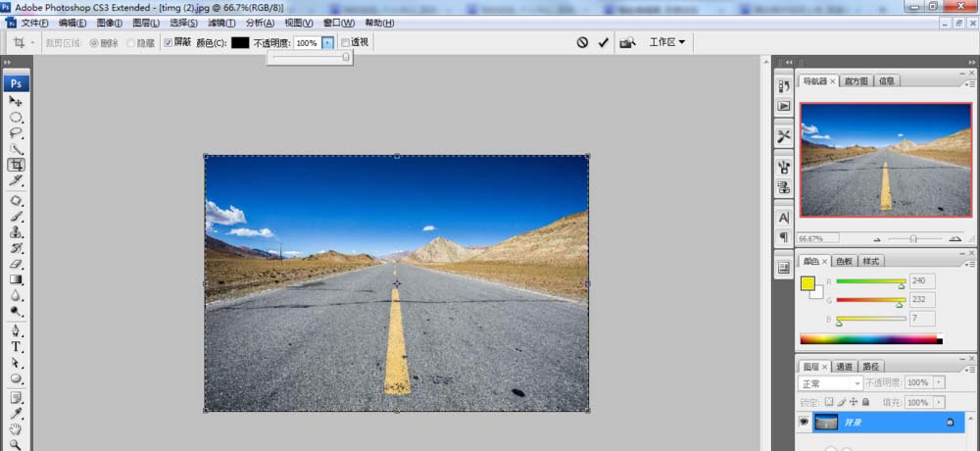Screen dimensions: 980x451
Task: Open the 滤镜 menu
Action: pyautogui.click(x=221, y=24)
